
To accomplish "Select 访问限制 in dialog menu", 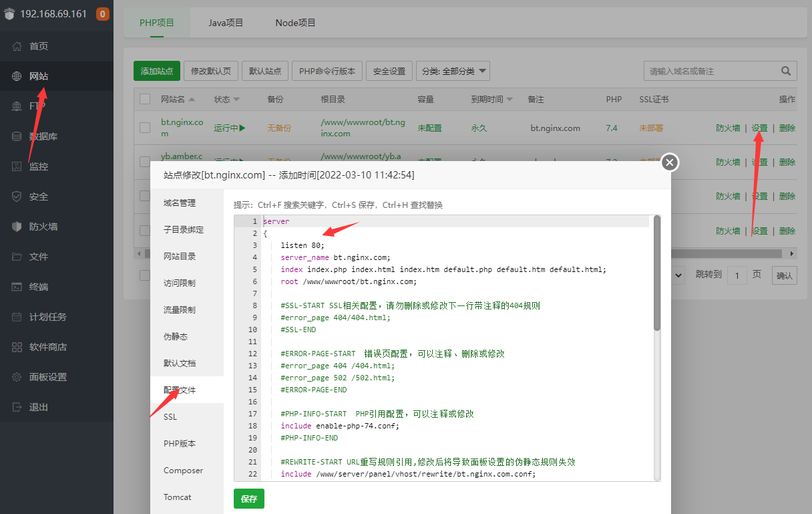I will click(x=187, y=283).
